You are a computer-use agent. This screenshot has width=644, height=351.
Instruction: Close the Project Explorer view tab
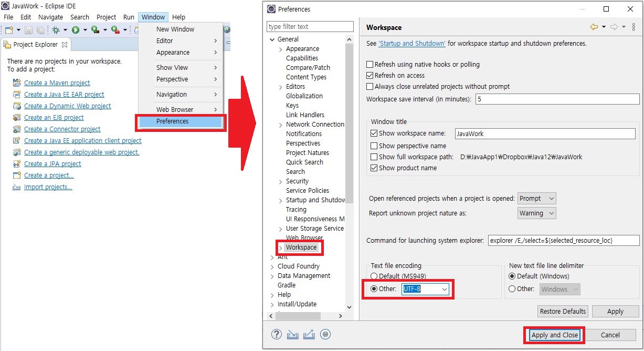[65, 45]
